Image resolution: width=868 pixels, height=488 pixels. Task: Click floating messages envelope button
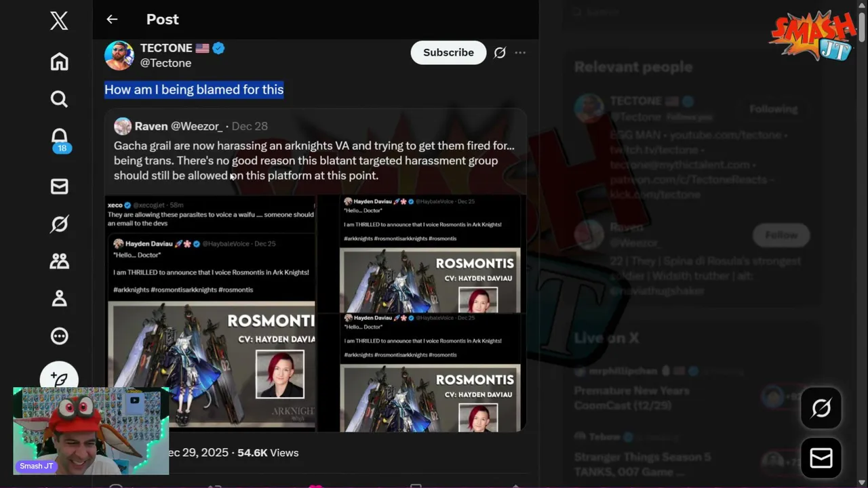(x=821, y=459)
